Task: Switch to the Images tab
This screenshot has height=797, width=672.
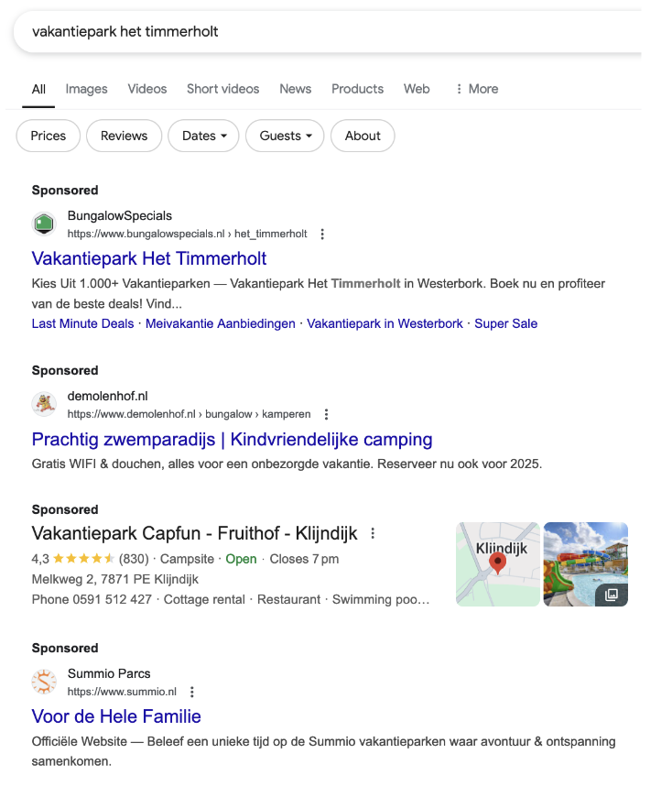Action: click(x=86, y=89)
